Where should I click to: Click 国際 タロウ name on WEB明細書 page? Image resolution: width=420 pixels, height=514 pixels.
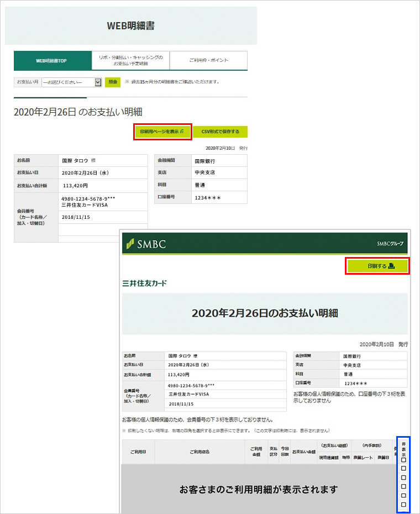[x=75, y=161]
